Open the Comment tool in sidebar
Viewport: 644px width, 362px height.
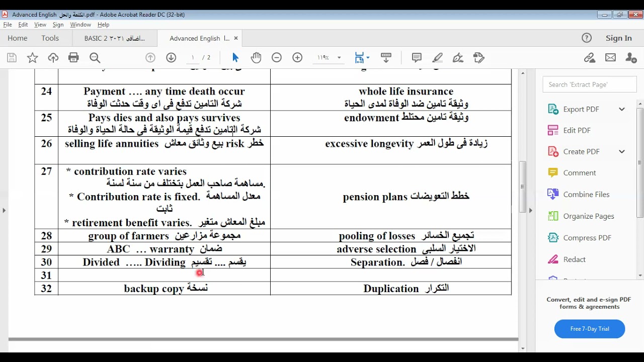(580, 172)
